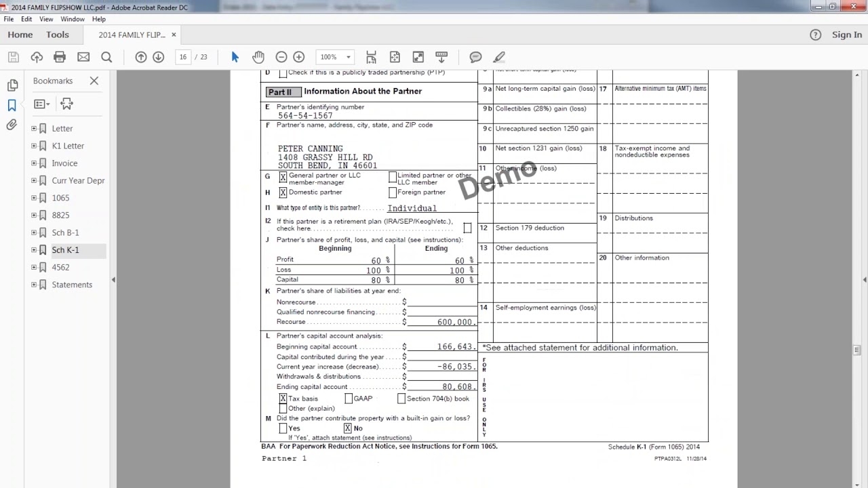Switch to the Tools tab
Image resolution: width=868 pixels, height=488 pixels.
click(x=58, y=35)
